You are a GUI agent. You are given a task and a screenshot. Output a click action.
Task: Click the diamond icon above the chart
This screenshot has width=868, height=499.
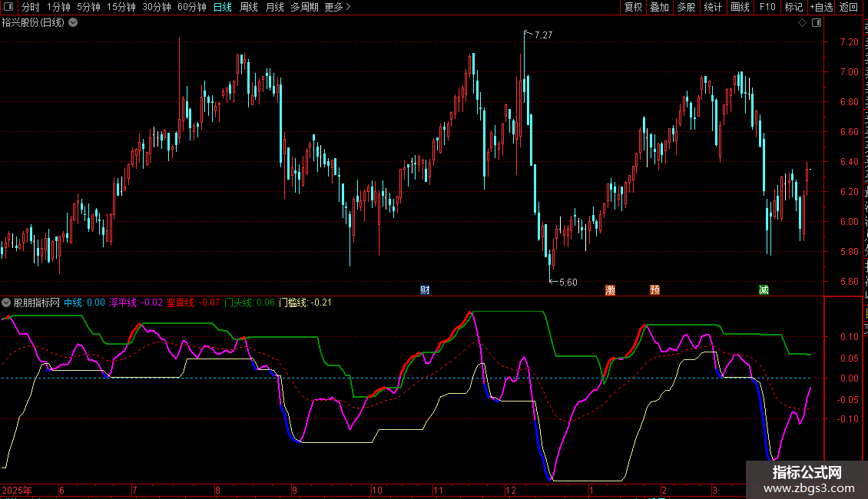point(802,23)
